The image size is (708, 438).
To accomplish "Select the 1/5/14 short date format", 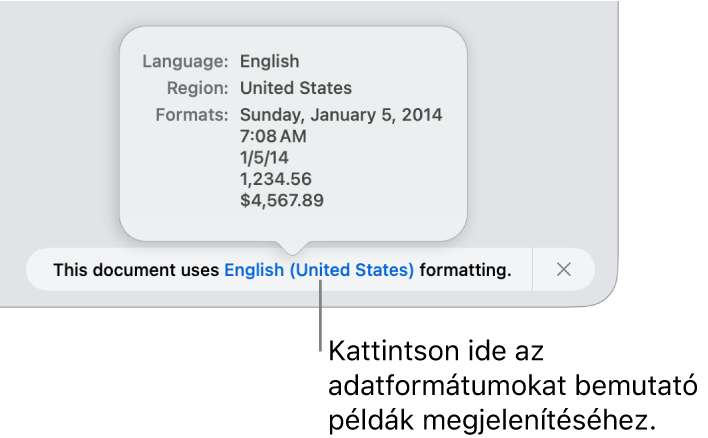I will [x=264, y=158].
